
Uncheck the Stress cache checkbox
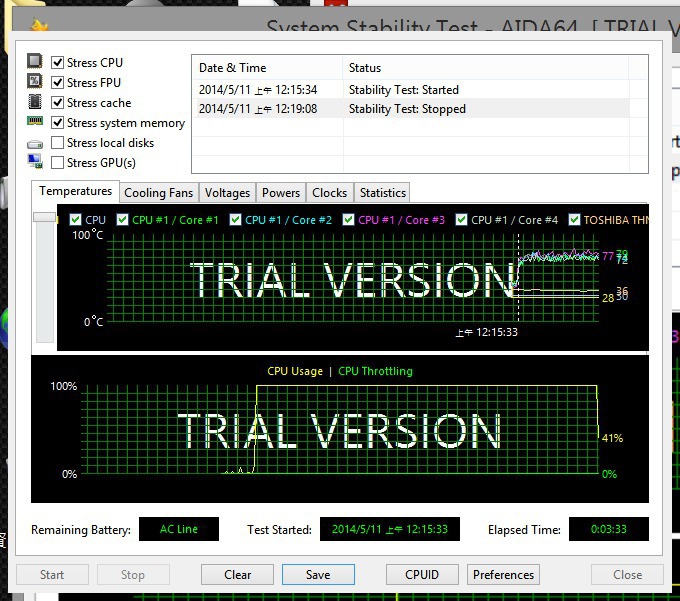tap(58, 102)
